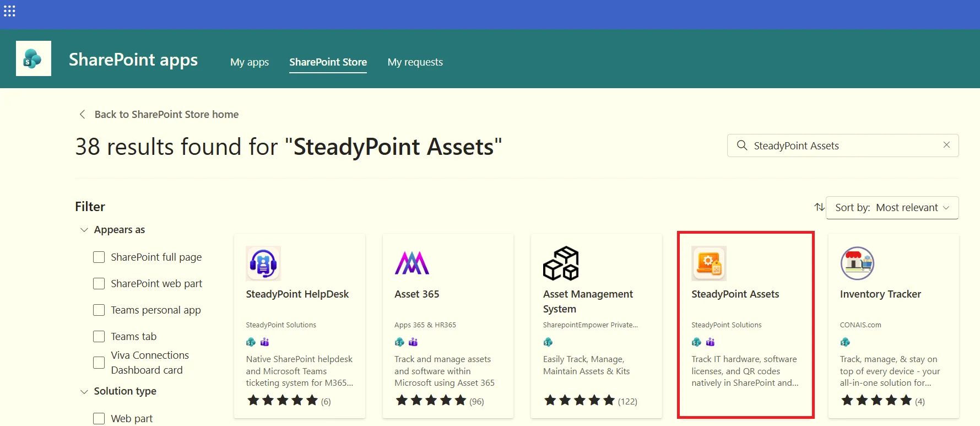The width and height of the screenshot is (980, 426).
Task: Check the SharePoint full page filter
Action: (99, 257)
